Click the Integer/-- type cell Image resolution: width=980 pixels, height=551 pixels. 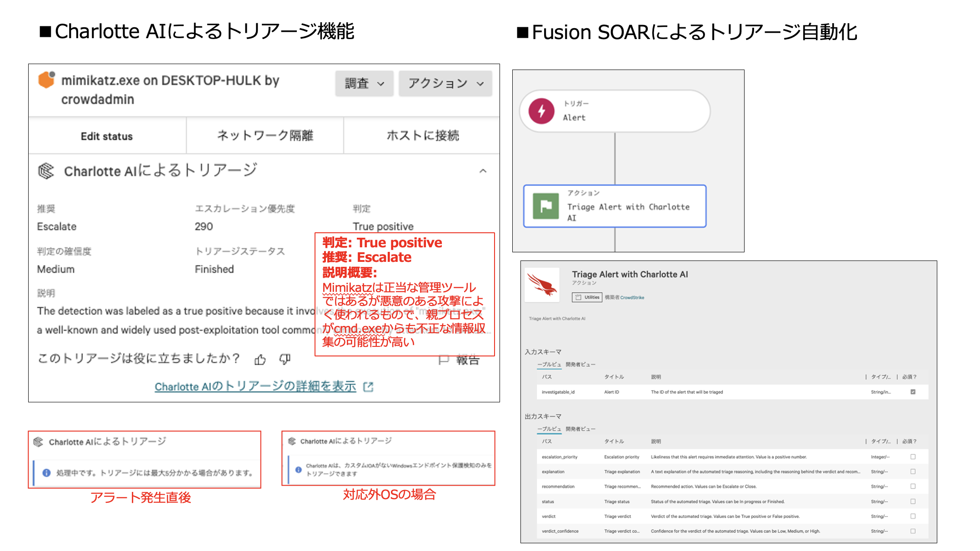[x=880, y=457]
